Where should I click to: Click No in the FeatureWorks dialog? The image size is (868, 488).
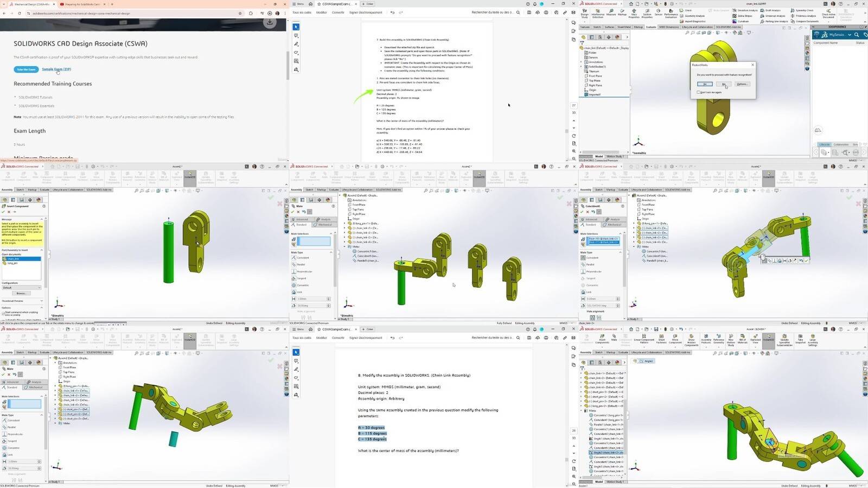723,84
